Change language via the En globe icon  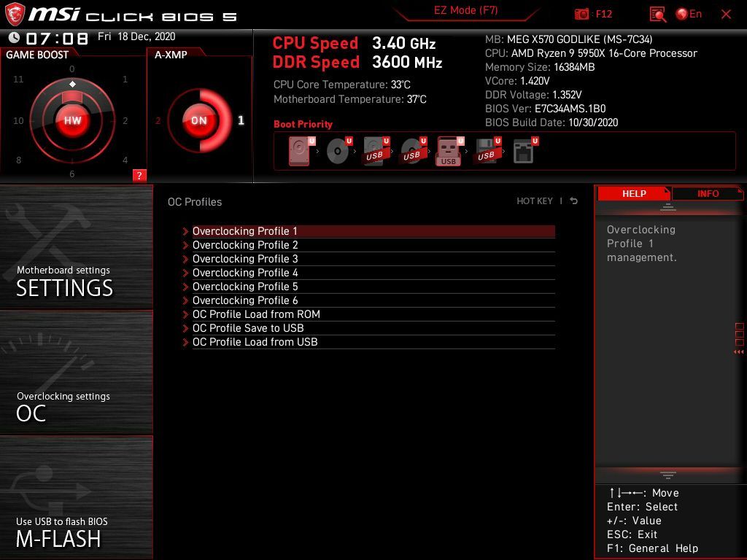pos(689,14)
